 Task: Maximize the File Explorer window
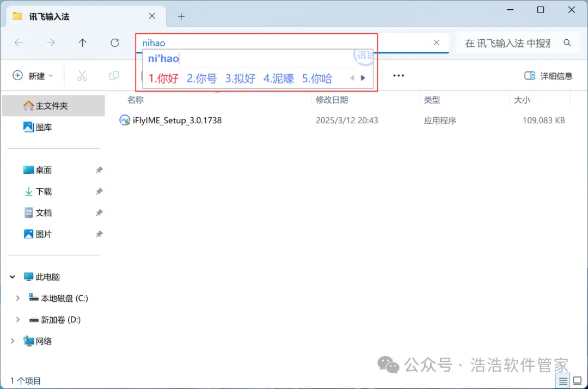(x=541, y=10)
